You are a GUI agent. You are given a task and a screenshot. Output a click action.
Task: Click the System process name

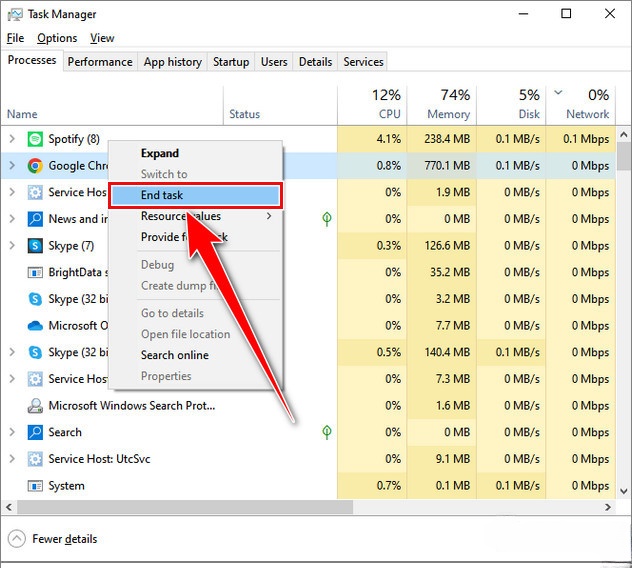67,486
